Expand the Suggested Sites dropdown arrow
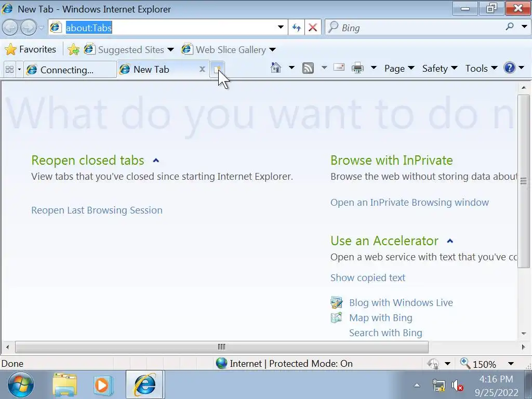532x399 pixels. pos(170,50)
